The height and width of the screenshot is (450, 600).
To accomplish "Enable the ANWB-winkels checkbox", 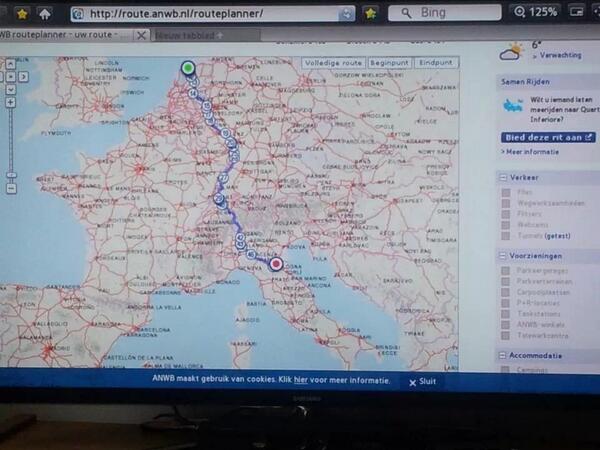I will (505, 325).
